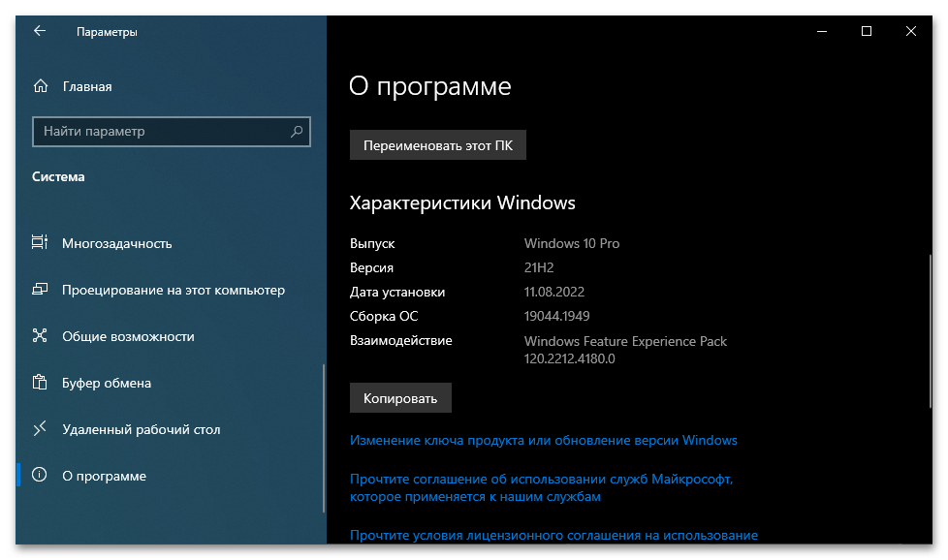Click the Сборка ОС label
This screenshot has width=948, height=560.
(384, 316)
